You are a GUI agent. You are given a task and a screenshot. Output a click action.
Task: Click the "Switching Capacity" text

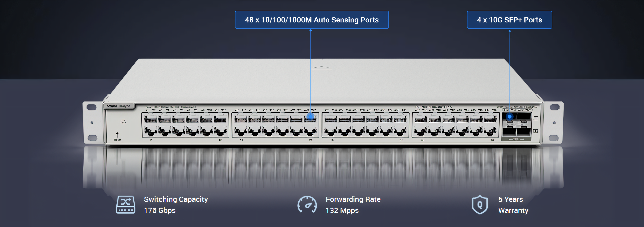coord(176,199)
